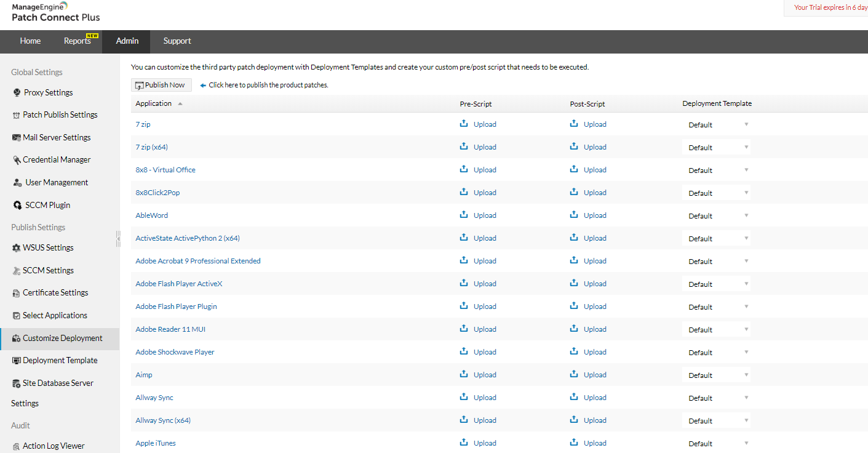Click the Credential Manager key icon
This screenshot has height=453, width=868.
17,160
